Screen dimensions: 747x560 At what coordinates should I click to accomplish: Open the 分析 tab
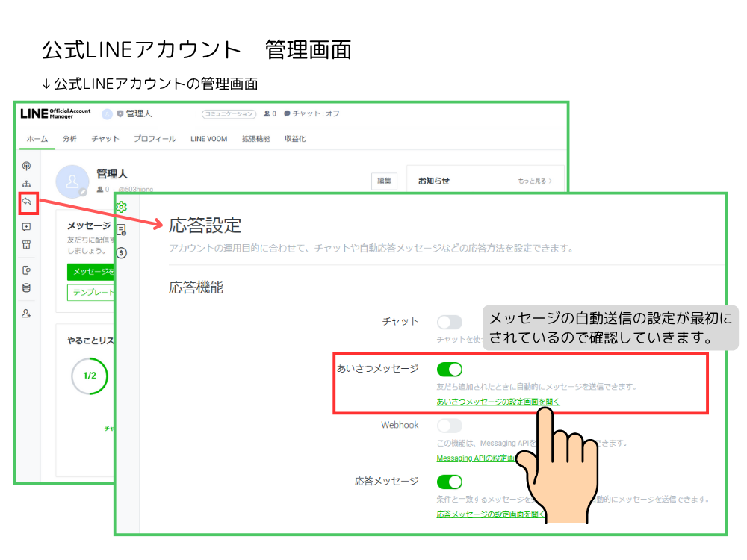click(69, 139)
